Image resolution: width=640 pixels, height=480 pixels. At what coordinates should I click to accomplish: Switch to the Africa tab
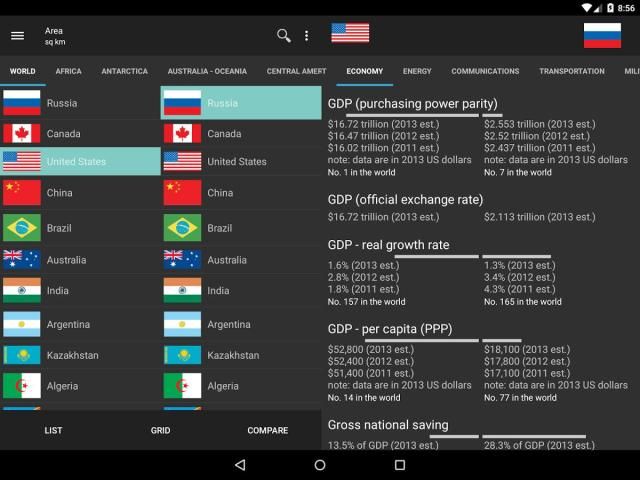point(69,72)
